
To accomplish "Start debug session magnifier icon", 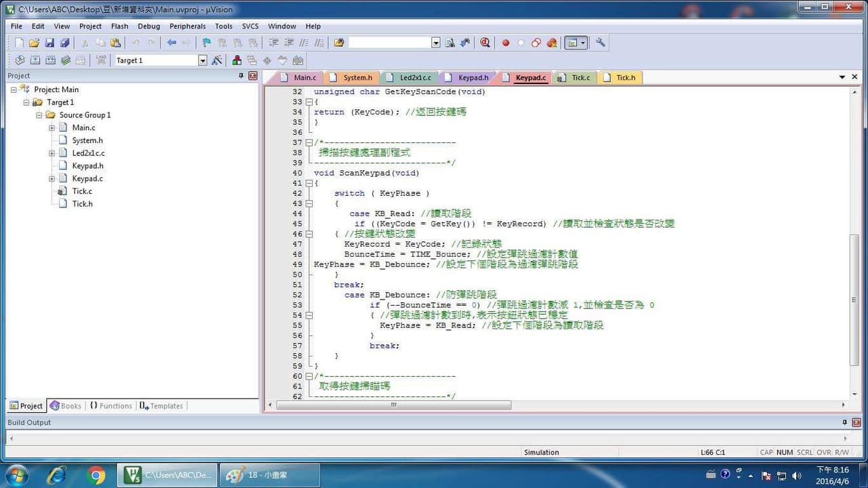I will 485,43.
